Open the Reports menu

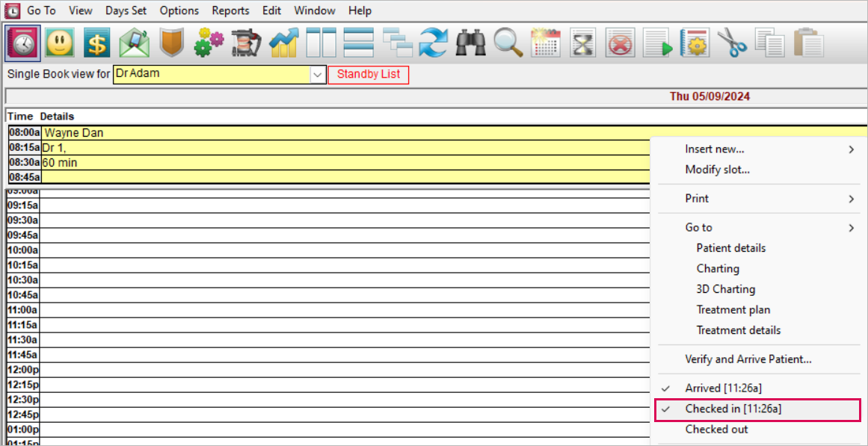pyautogui.click(x=230, y=10)
